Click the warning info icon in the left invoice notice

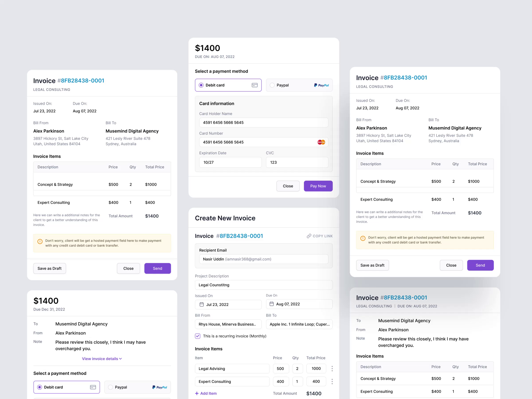coord(40,241)
